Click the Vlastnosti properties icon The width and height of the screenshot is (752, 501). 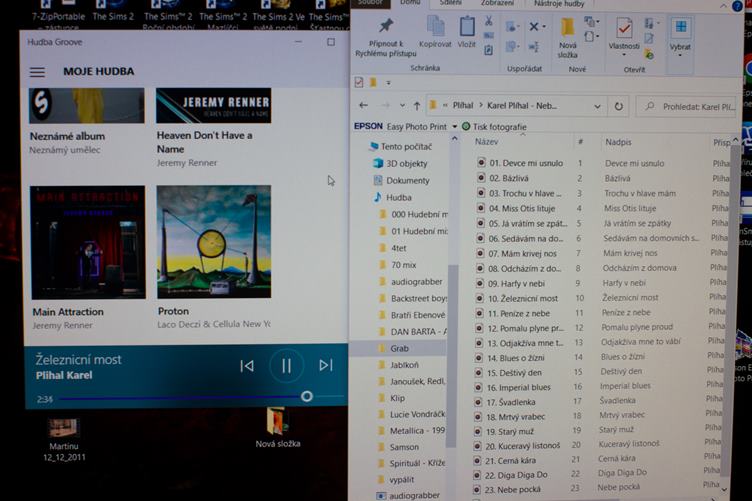(624, 29)
